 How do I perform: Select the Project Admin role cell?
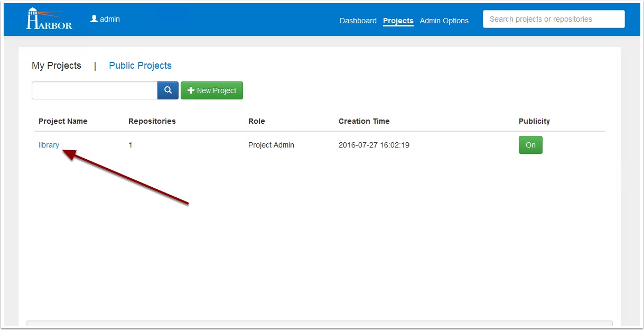pyautogui.click(x=271, y=145)
